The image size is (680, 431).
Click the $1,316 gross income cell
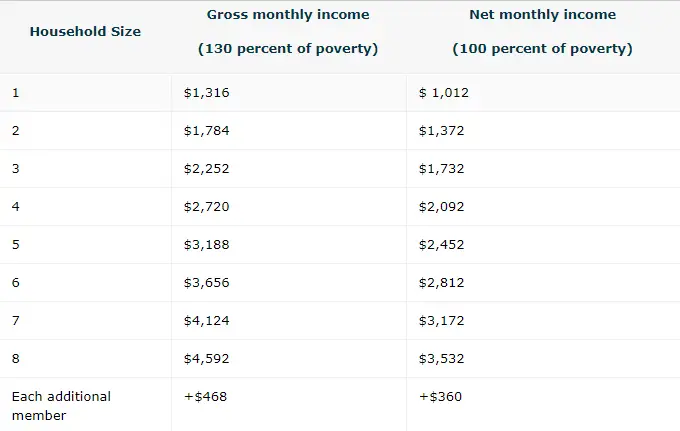tap(207, 93)
